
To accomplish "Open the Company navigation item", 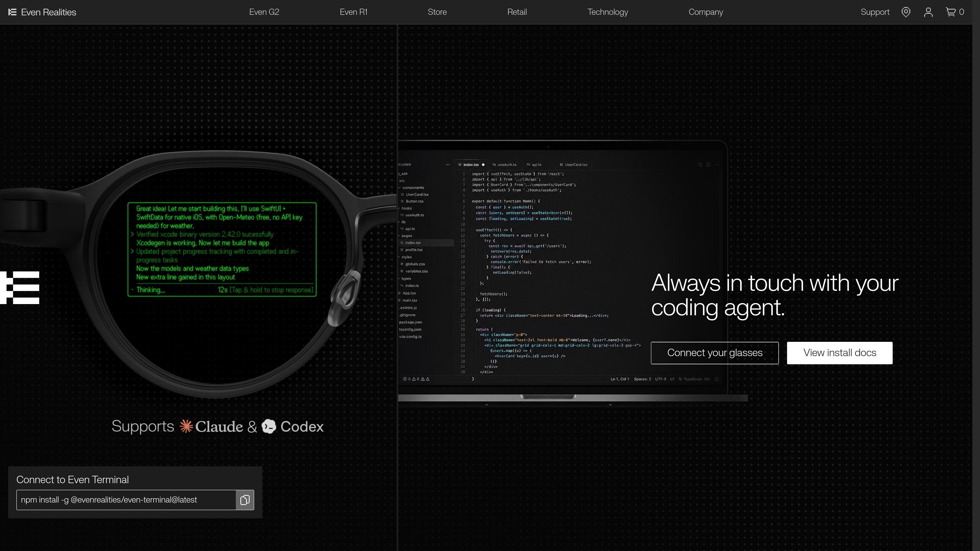I will 706,12.
